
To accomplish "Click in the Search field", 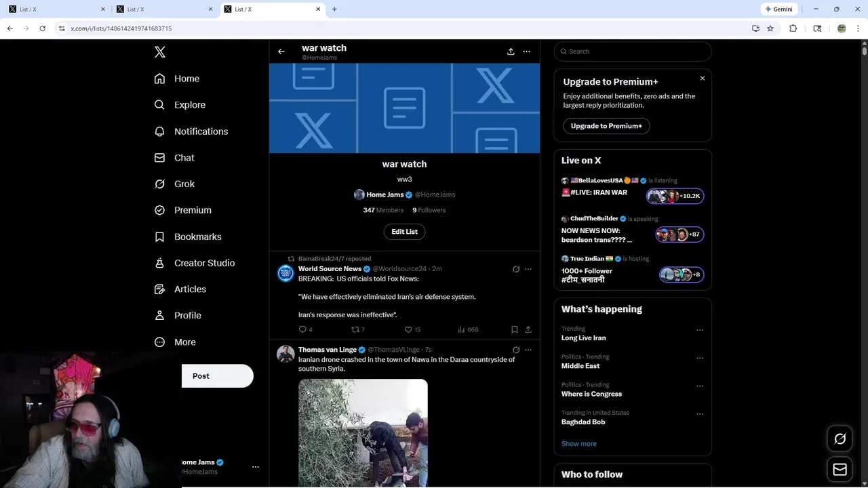I will coord(633,52).
